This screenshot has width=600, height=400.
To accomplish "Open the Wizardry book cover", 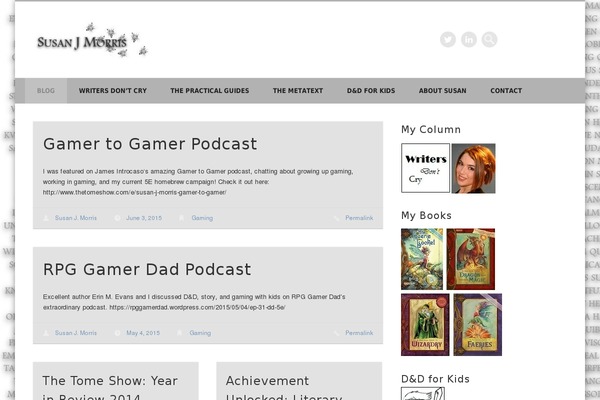I will 425,325.
